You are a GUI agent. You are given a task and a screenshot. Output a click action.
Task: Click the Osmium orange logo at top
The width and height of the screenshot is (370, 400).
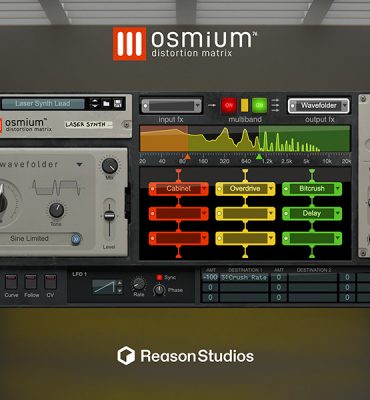(129, 44)
